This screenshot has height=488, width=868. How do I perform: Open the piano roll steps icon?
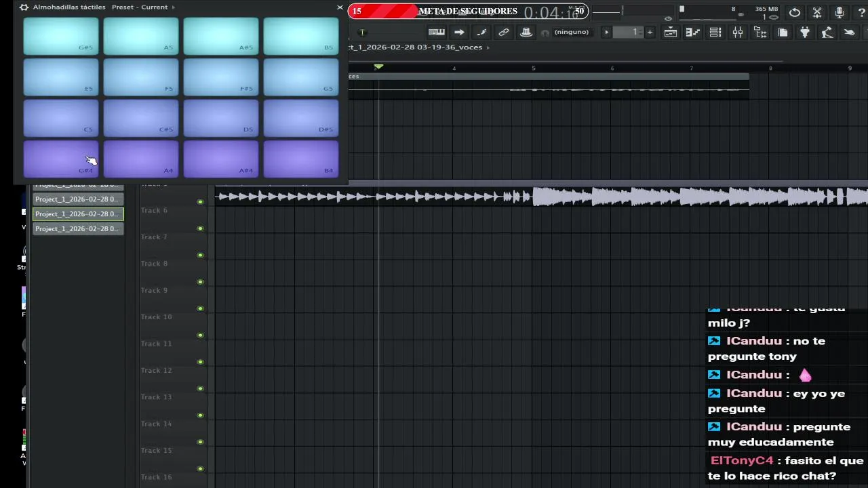pyautogui.click(x=692, y=32)
